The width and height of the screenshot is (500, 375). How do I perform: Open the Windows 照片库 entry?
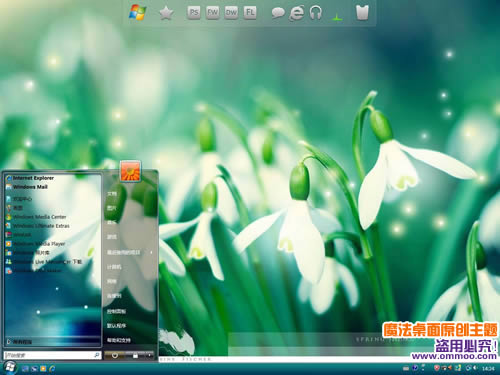(28, 253)
